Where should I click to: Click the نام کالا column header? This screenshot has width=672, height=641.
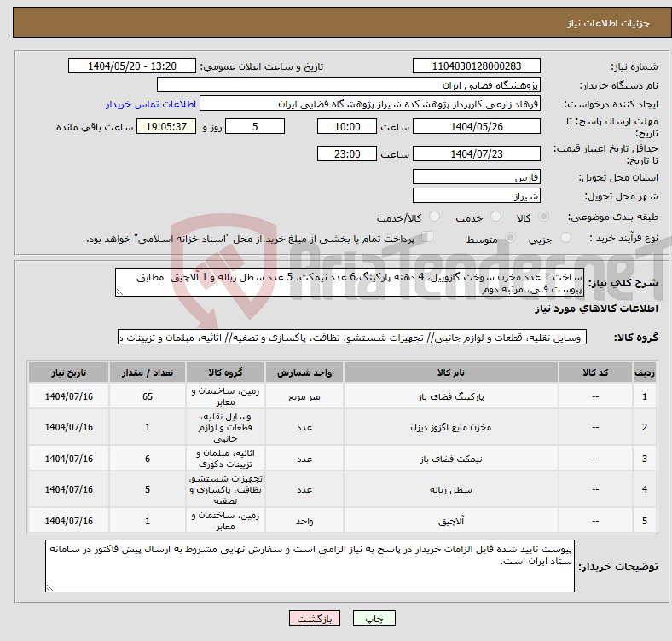[451, 372]
